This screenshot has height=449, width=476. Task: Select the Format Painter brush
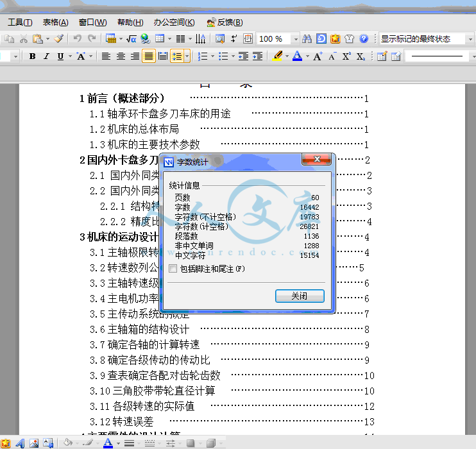pos(58,38)
